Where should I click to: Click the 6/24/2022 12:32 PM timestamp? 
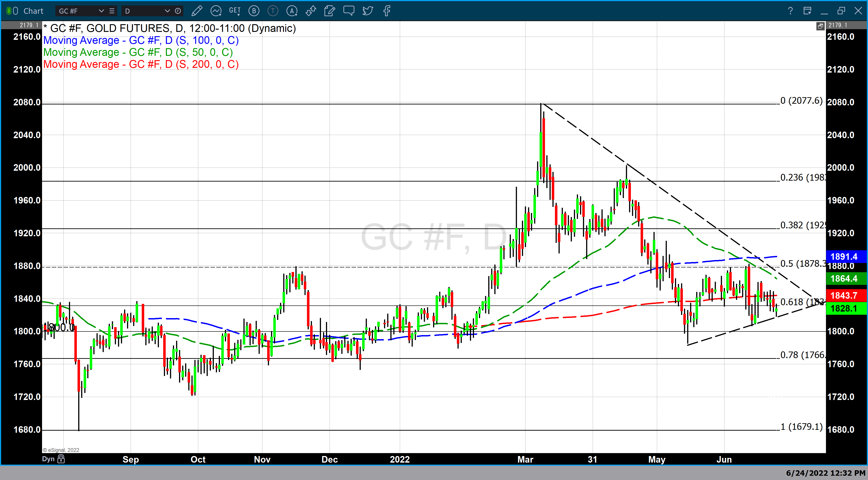[x=826, y=473]
